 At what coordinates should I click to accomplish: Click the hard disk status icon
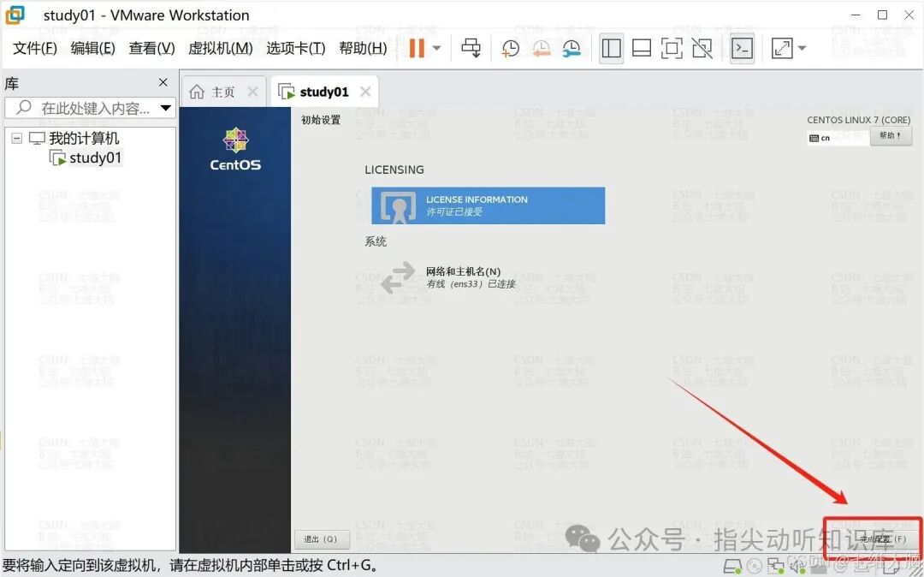tap(731, 566)
